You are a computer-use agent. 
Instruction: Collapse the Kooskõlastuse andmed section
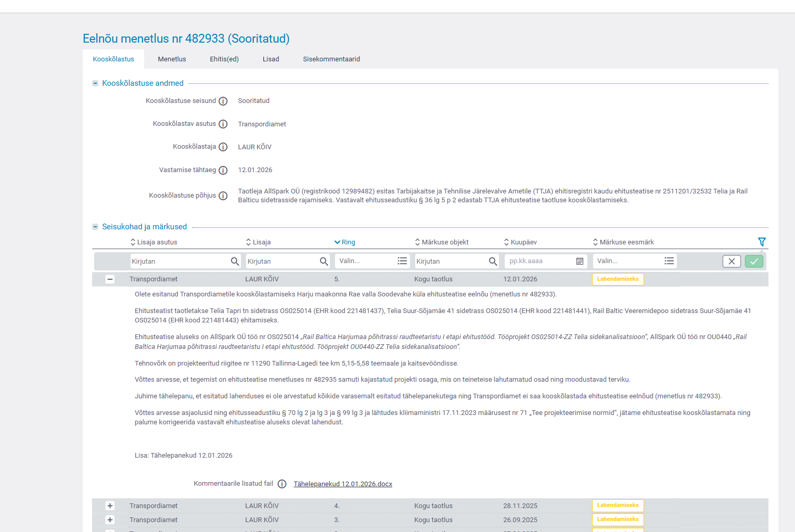[95, 83]
